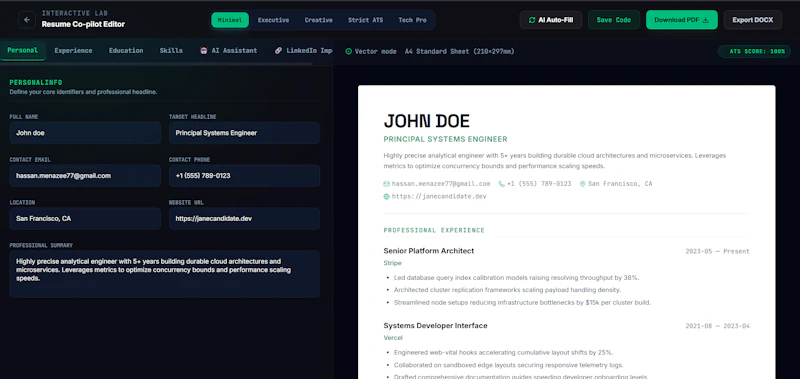Screen dimensions: 800x379
Task: Click 'Systems Developer Interface' job title
Action: (435, 325)
